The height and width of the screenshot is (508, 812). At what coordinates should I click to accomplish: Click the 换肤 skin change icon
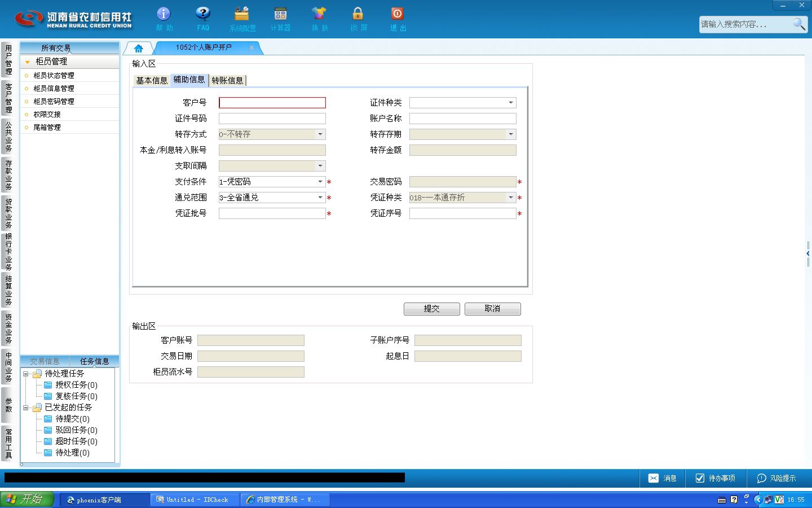point(319,19)
